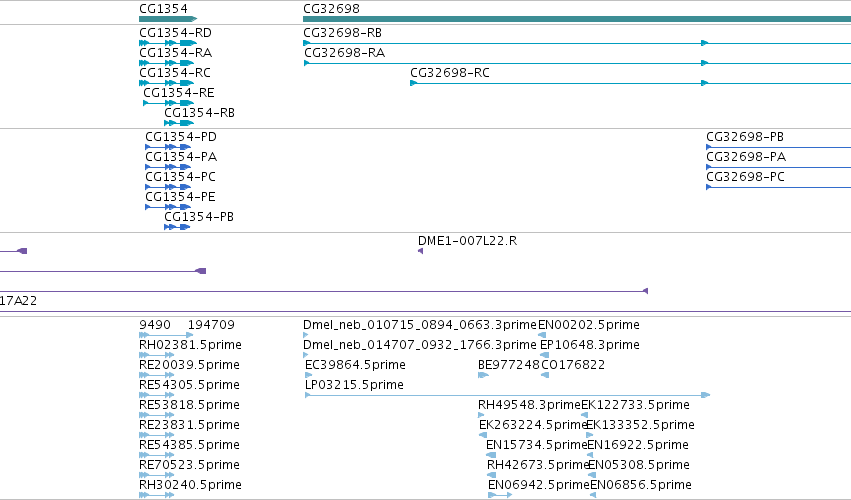Click EST EK122733.5prime
The height and width of the screenshot is (500, 851).
tap(636, 405)
